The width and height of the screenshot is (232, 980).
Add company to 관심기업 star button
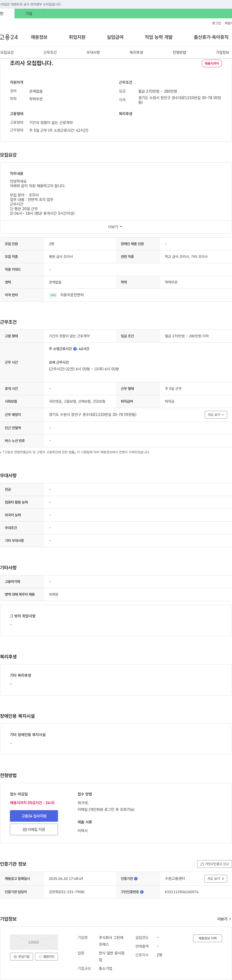click(21, 956)
